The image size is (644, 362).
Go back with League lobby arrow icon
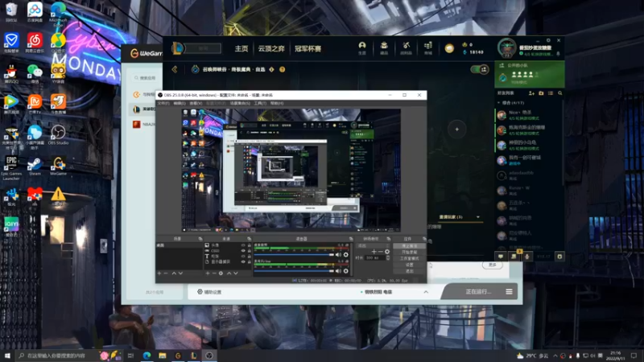coord(175,69)
